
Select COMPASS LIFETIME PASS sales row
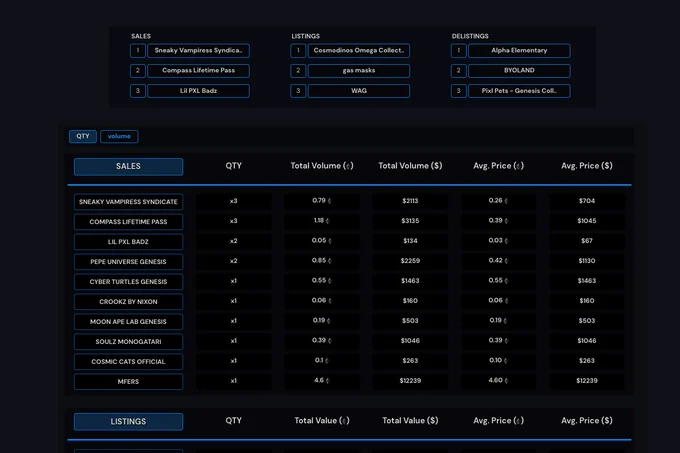(128, 222)
